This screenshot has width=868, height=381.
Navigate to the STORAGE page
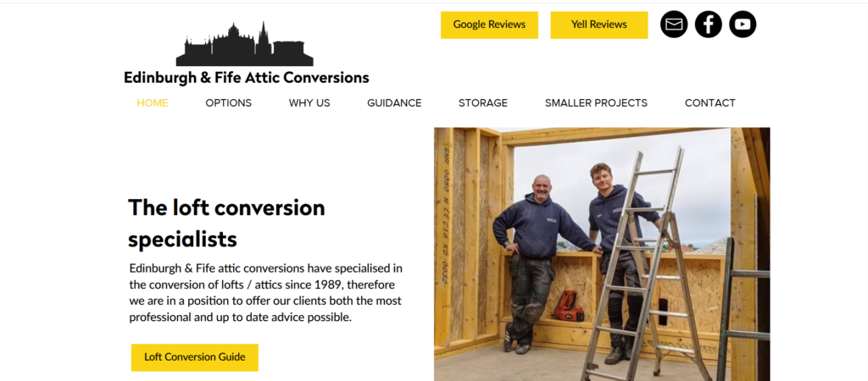click(483, 103)
